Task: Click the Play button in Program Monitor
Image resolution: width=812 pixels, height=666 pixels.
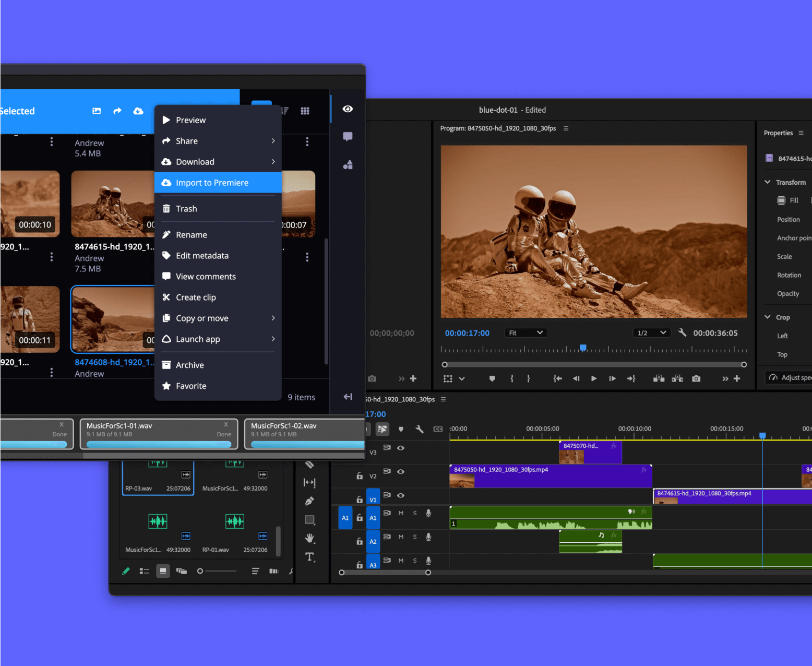Action: point(594,378)
